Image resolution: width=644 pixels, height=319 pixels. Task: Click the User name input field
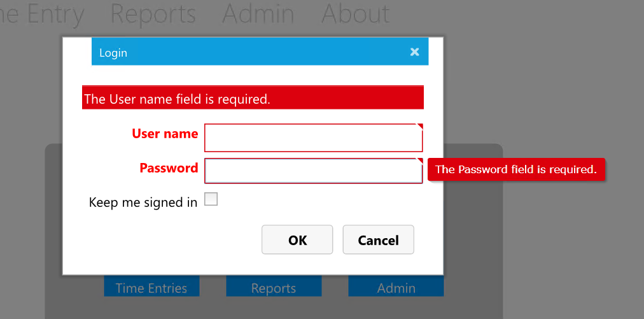pos(313,138)
